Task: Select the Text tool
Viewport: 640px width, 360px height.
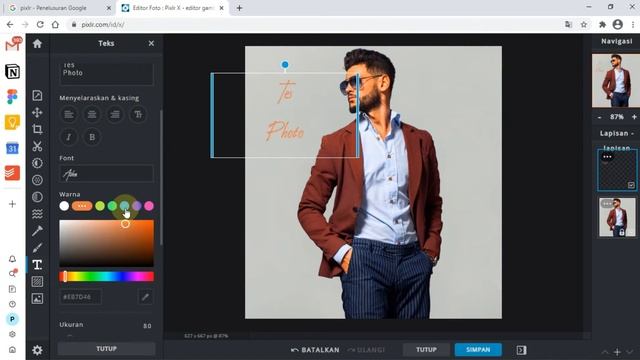Action: [x=37, y=264]
